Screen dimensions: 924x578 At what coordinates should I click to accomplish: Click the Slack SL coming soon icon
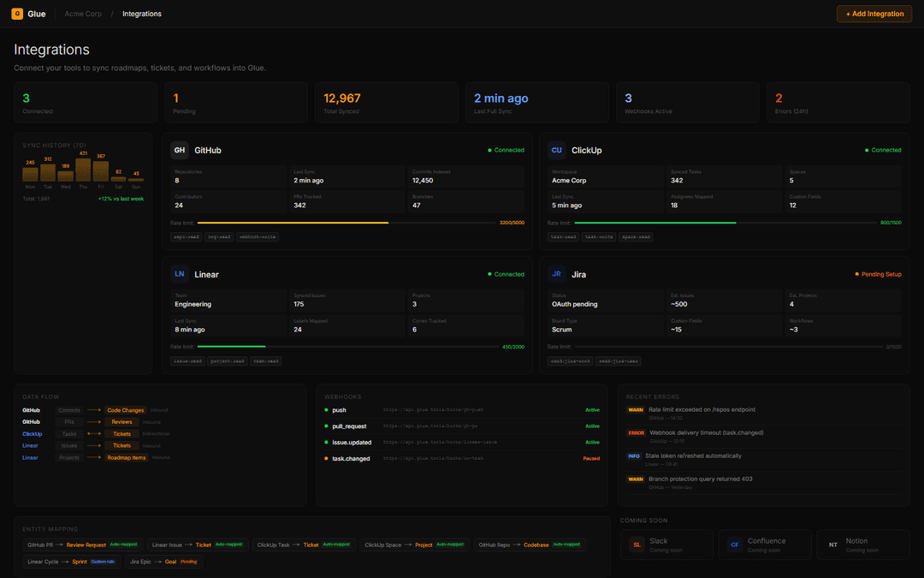click(637, 545)
